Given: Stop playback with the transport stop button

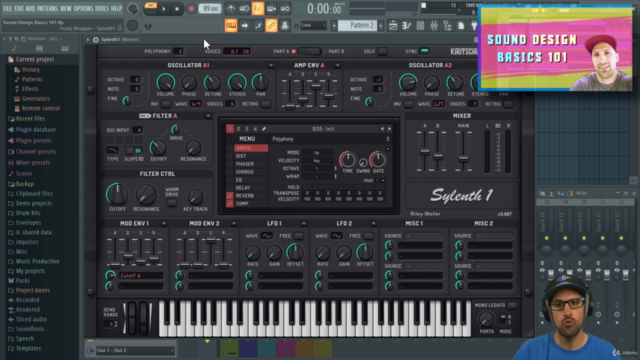Looking at the screenshot, I should pyautogui.click(x=177, y=9).
